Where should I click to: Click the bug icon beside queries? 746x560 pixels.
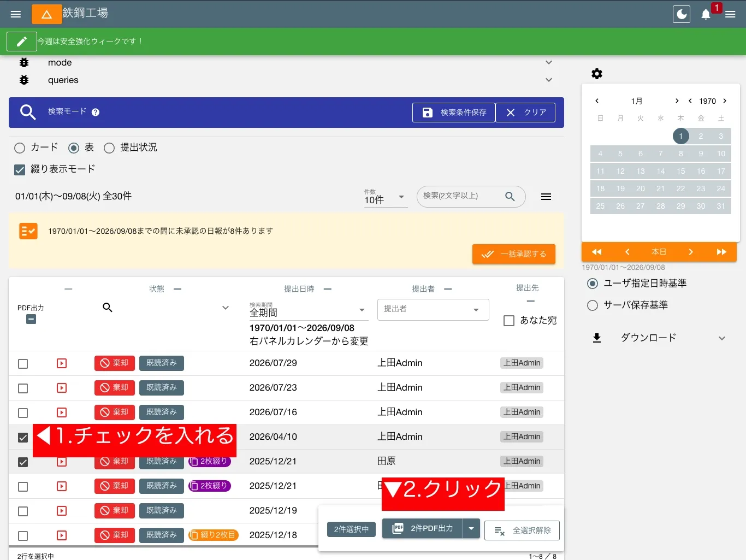coord(24,80)
